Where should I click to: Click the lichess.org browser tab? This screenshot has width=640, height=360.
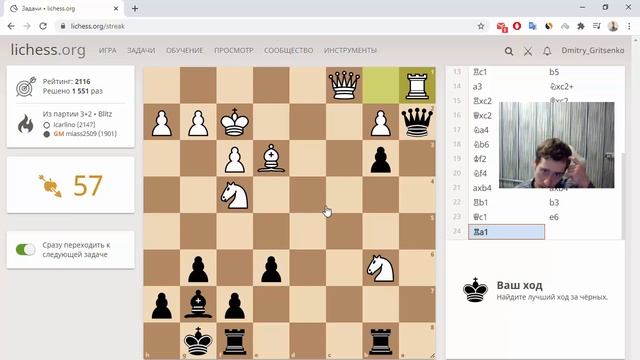tap(63, 8)
